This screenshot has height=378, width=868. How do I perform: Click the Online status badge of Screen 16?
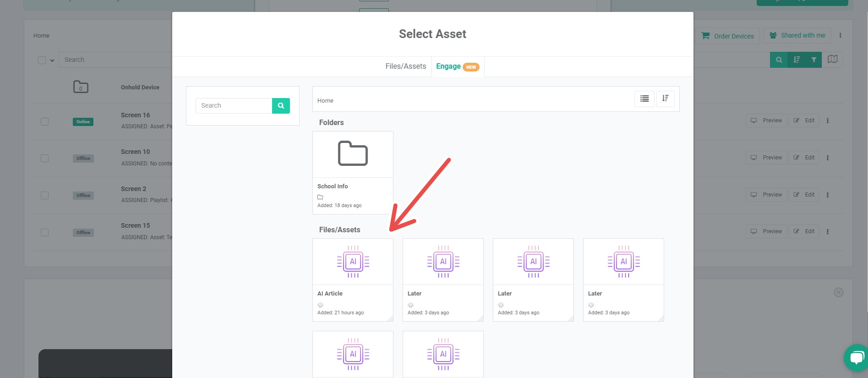[83, 122]
